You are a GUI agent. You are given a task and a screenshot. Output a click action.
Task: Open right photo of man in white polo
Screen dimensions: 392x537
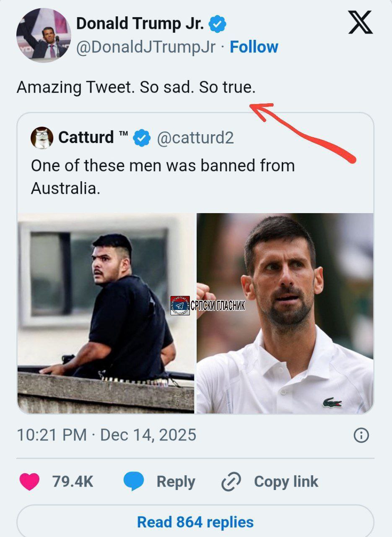[285, 313]
